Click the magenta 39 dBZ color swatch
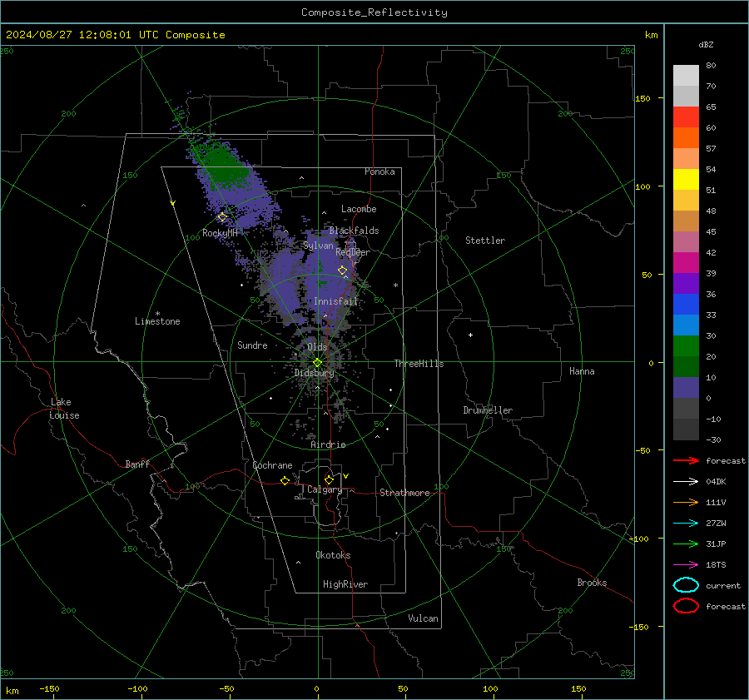749x700 pixels. click(686, 263)
